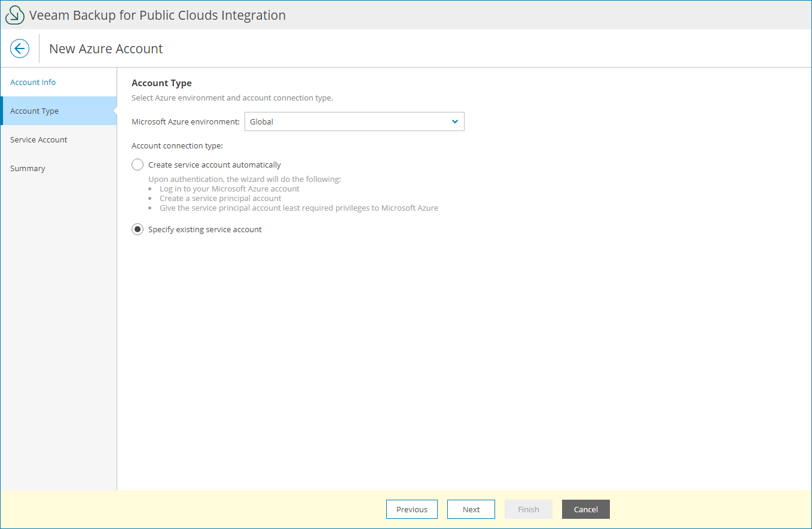Viewport: 812px width, 529px height.
Task: Open the Microsoft Azure environment combo box
Action: 354,121
